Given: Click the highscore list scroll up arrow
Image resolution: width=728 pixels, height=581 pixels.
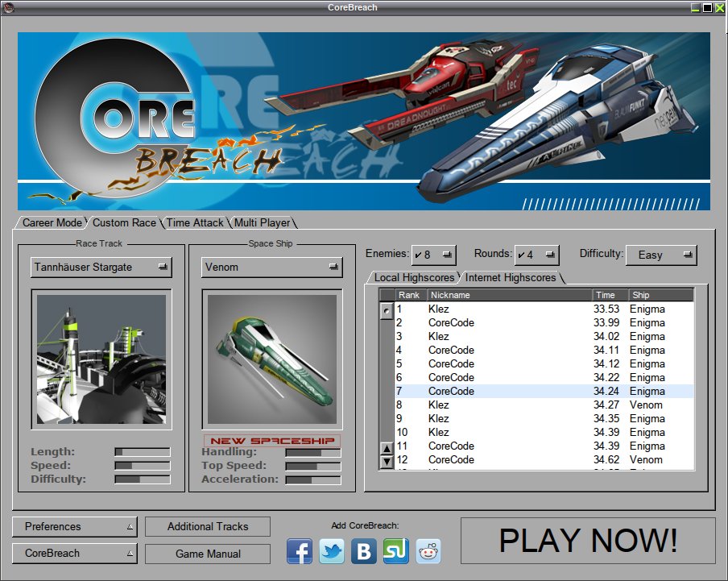Looking at the screenshot, I should coord(387,449).
